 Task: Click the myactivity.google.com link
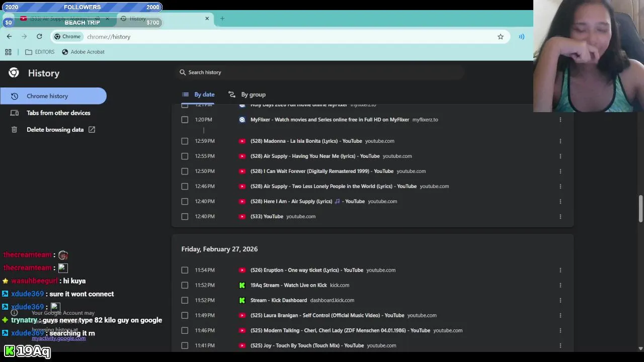58,338
